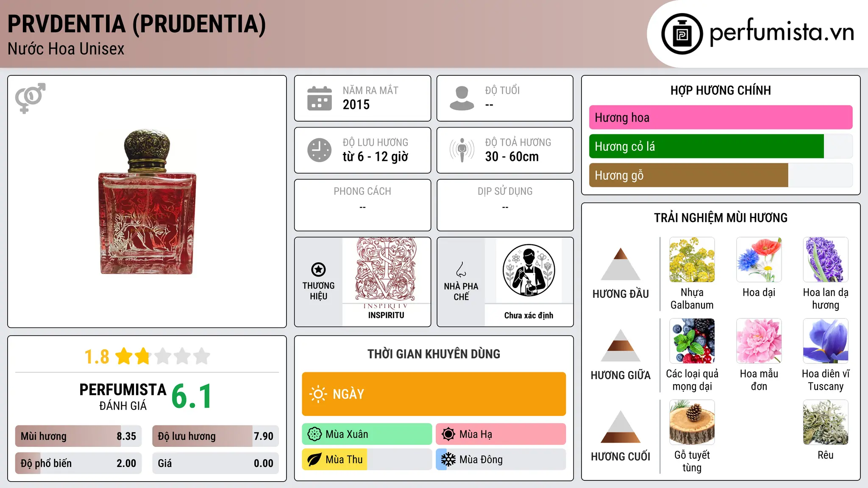The height and width of the screenshot is (488, 868).
Task: Click the Mùa Đông label text
Action: click(481, 460)
